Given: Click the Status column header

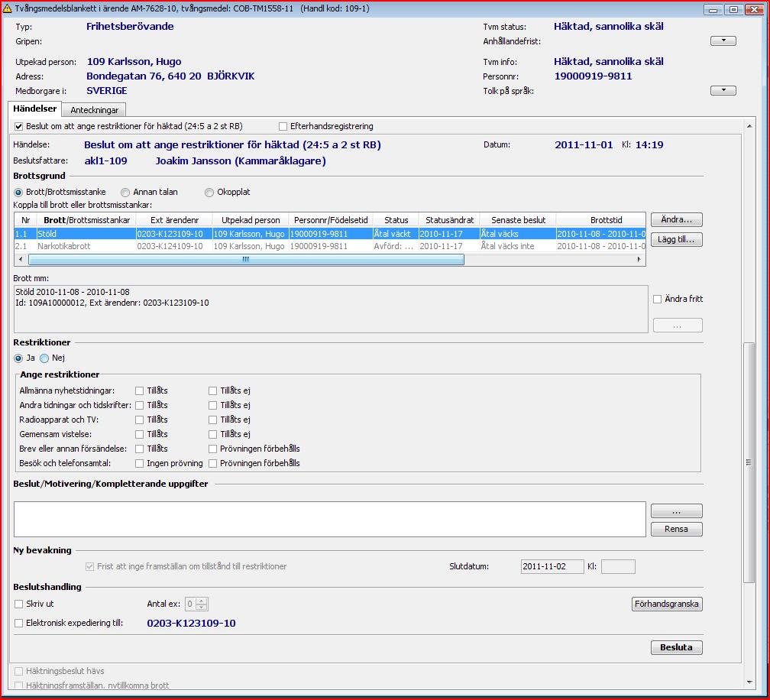Looking at the screenshot, I should coord(396,220).
